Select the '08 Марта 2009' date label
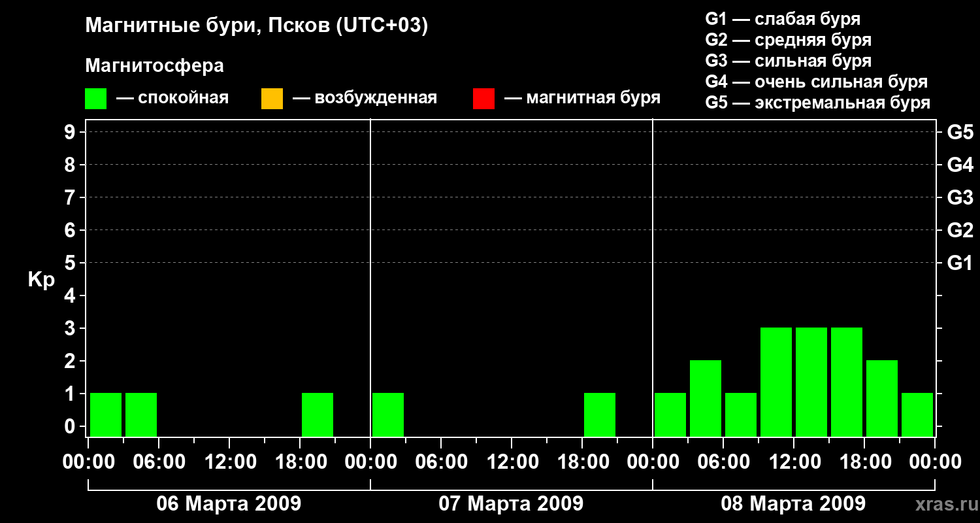 point(793,504)
